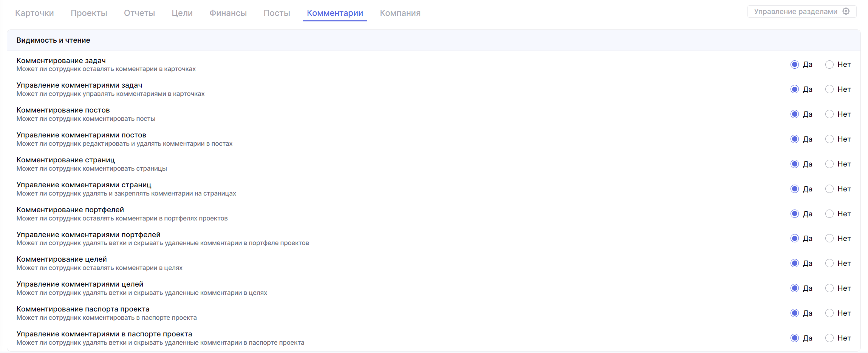
Task: Click the Видимость и чтение section header
Action: (x=53, y=40)
